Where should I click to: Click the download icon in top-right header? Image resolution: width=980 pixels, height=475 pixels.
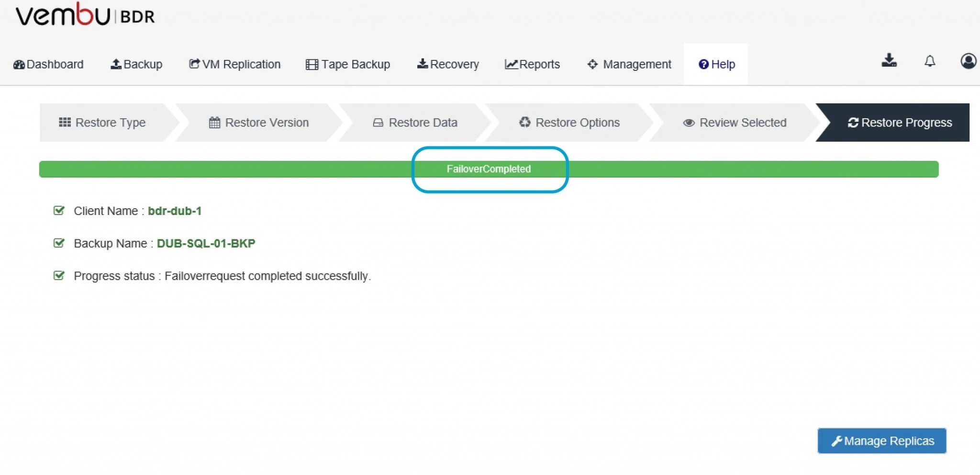tap(889, 61)
